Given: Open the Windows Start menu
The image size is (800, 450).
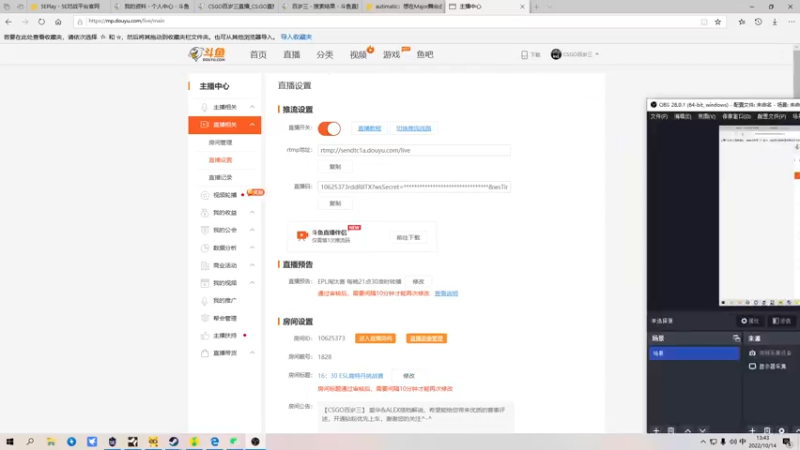Looking at the screenshot, I should click(x=10, y=441).
